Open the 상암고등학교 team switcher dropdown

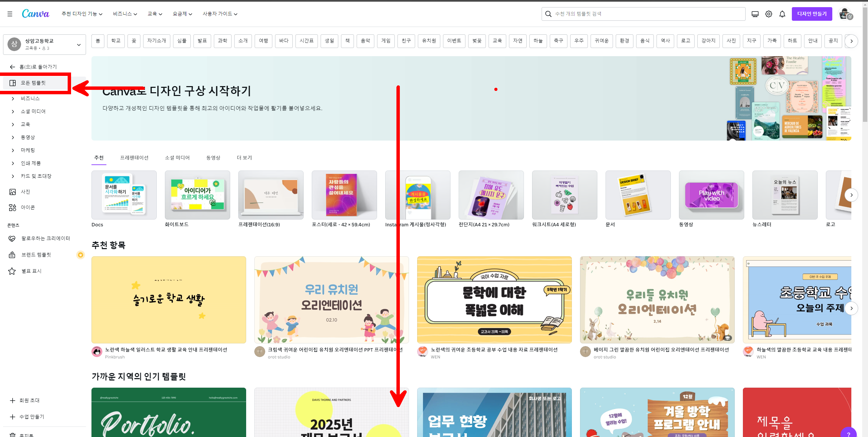45,44
